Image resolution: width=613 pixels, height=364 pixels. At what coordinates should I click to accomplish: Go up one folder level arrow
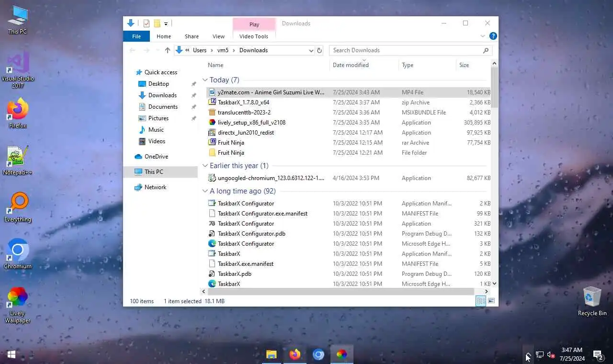[167, 50]
